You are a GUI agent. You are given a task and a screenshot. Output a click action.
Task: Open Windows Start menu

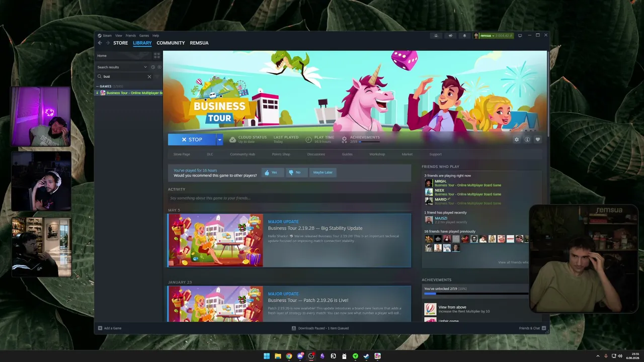(267, 356)
